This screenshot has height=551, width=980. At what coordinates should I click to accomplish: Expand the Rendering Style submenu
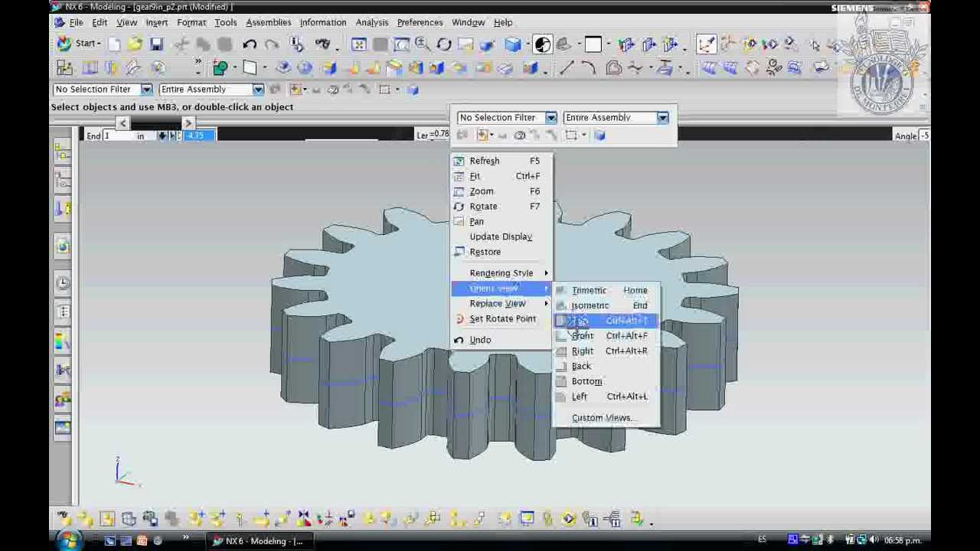[x=501, y=273]
